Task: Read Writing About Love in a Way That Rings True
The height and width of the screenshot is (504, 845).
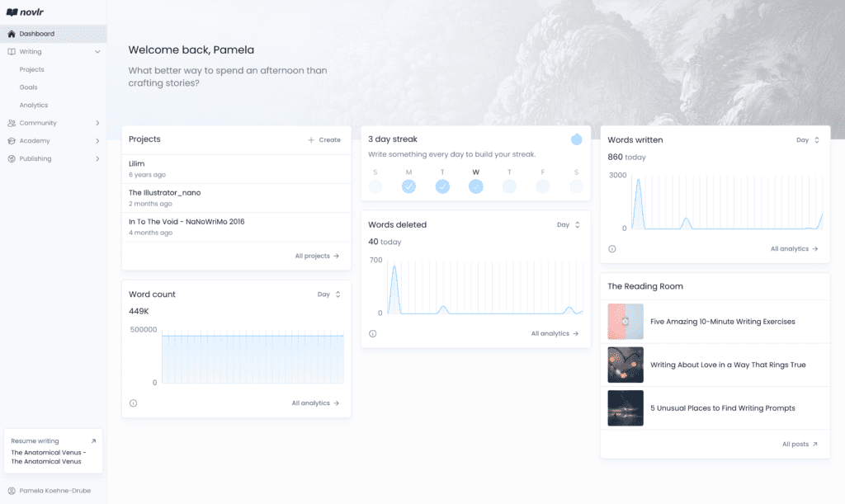Action: click(728, 365)
